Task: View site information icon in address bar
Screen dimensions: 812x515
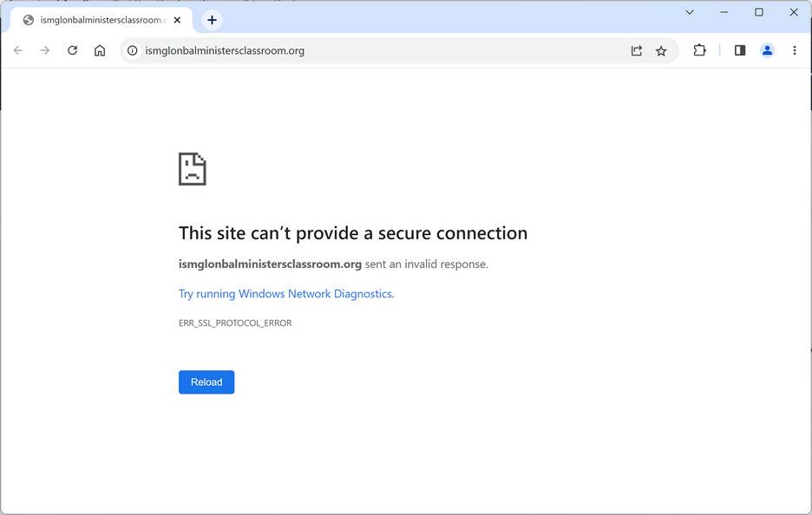Action: coord(133,50)
